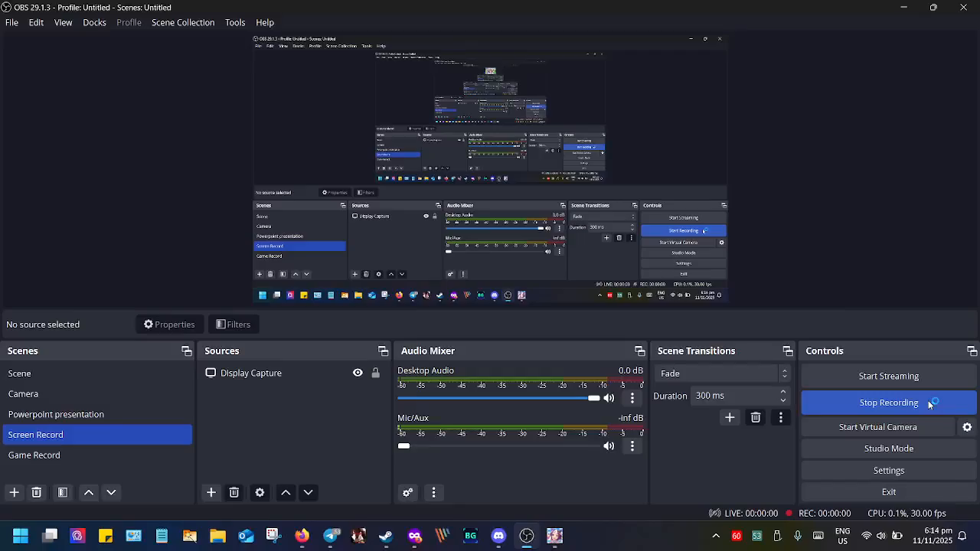980x551 pixels.
Task: Click the Stop Recording button
Action: click(x=889, y=403)
